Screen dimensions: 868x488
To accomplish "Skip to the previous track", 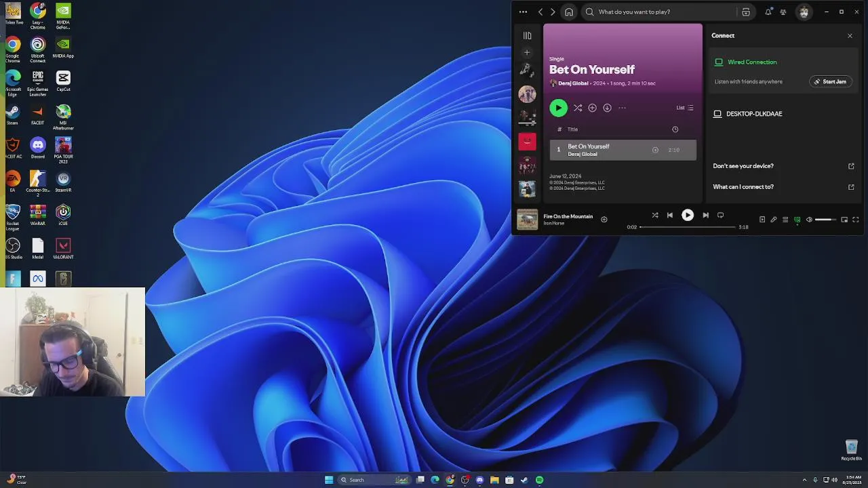I will click(670, 215).
